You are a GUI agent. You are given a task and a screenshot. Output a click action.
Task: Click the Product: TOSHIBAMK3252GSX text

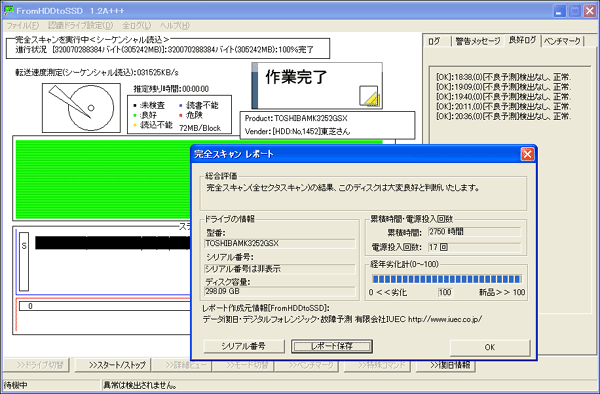296,118
